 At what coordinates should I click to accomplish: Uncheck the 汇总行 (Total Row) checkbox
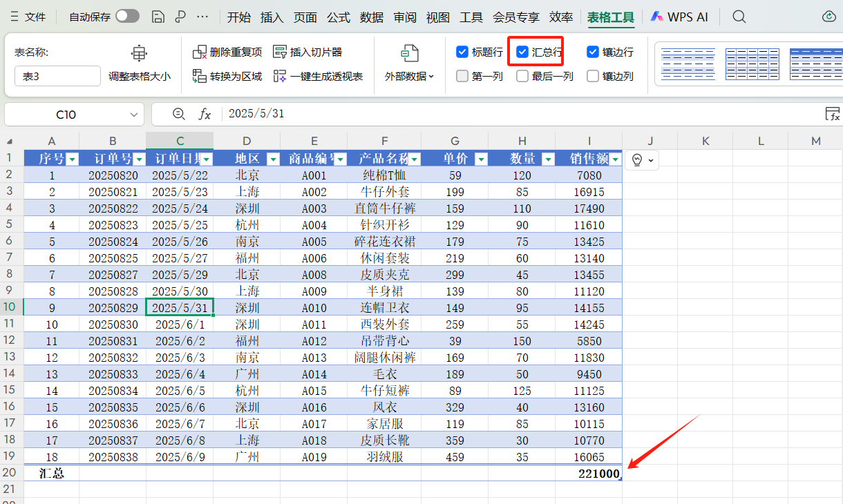522,52
